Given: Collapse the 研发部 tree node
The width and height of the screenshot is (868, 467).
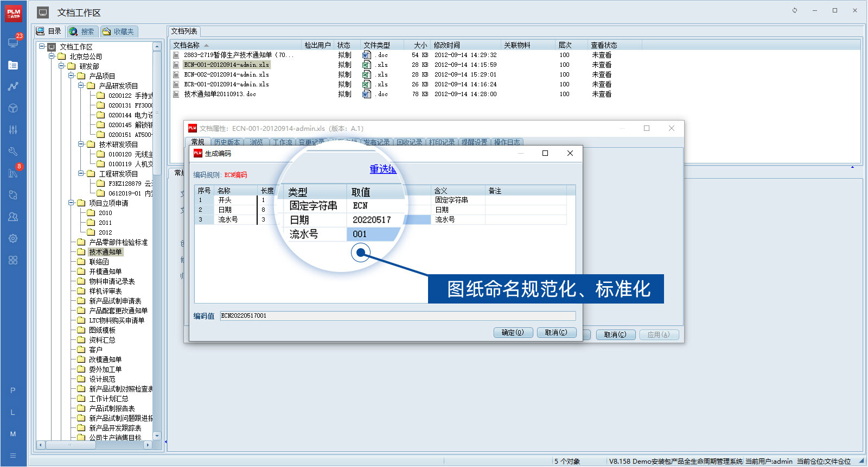Looking at the screenshot, I should [61, 66].
